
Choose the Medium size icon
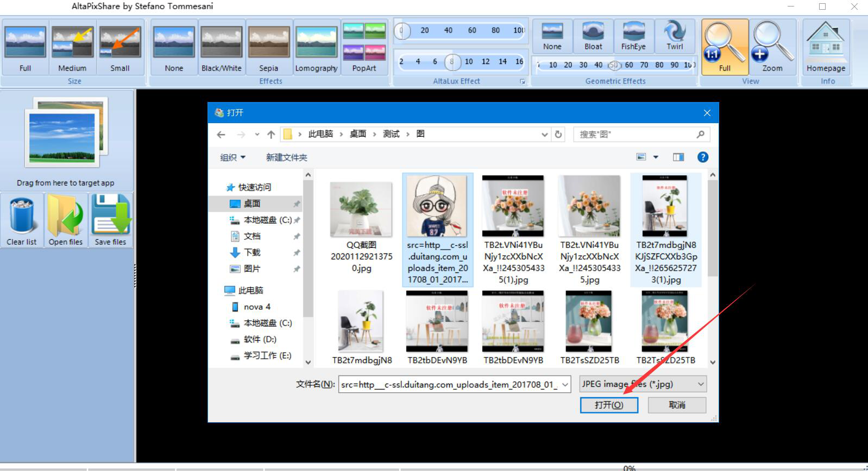coord(72,48)
